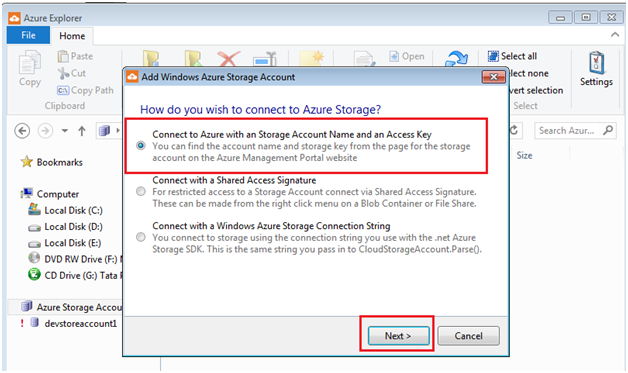The height and width of the screenshot is (373, 628).
Task: Close the Add Windows Azure Storage Account dialog
Action: click(x=493, y=77)
